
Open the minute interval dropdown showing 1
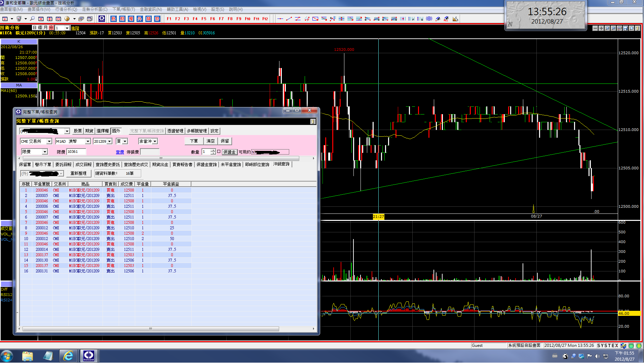point(67,28)
